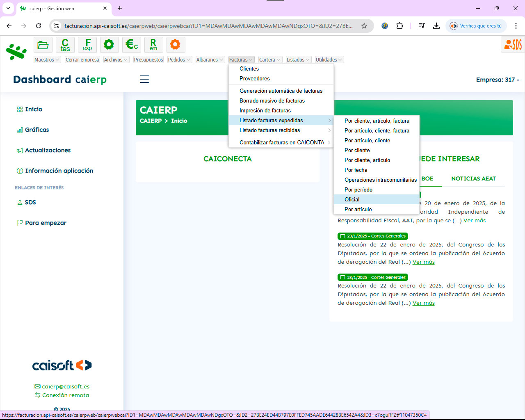Screen dimensions: 525x420
Task: Open the Maestros dropdown menu
Action: pyautogui.click(x=47, y=60)
